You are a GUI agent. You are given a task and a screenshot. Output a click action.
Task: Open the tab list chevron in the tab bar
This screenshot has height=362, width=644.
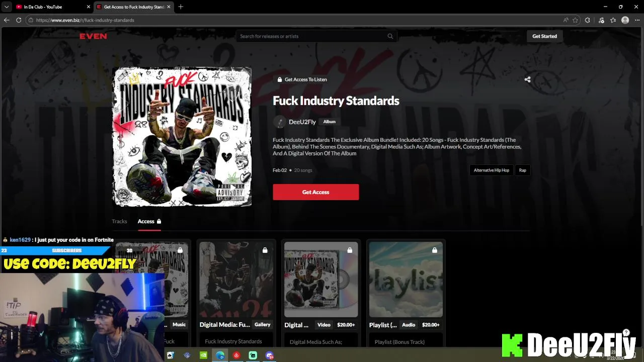tap(6, 7)
